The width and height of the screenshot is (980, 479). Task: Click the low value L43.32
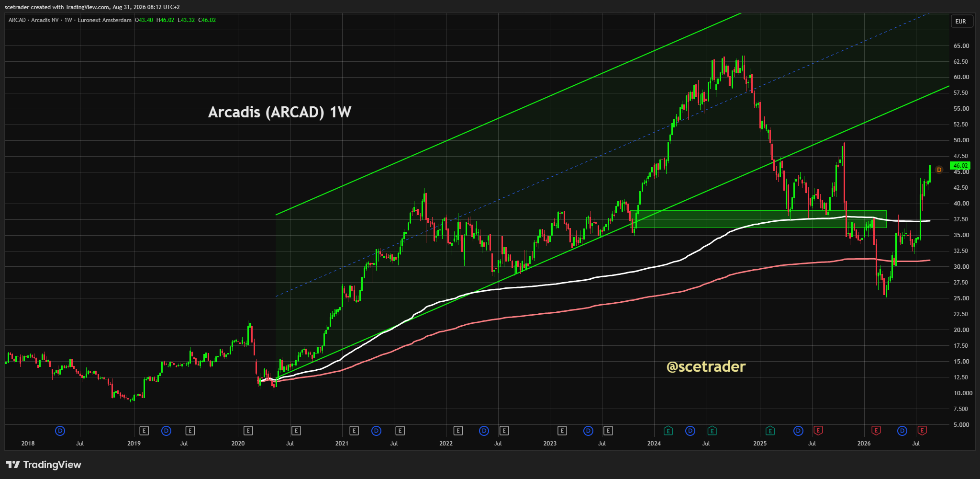(186, 20)
